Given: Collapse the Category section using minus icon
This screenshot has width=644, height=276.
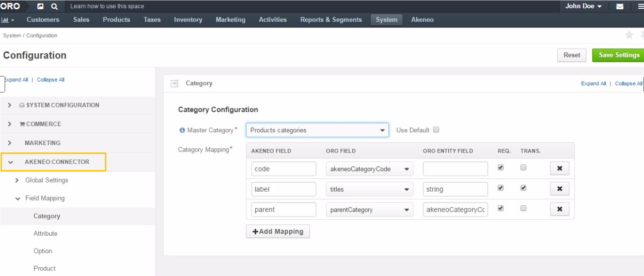Looking at the screenshot, I should [x=175, y=83].
